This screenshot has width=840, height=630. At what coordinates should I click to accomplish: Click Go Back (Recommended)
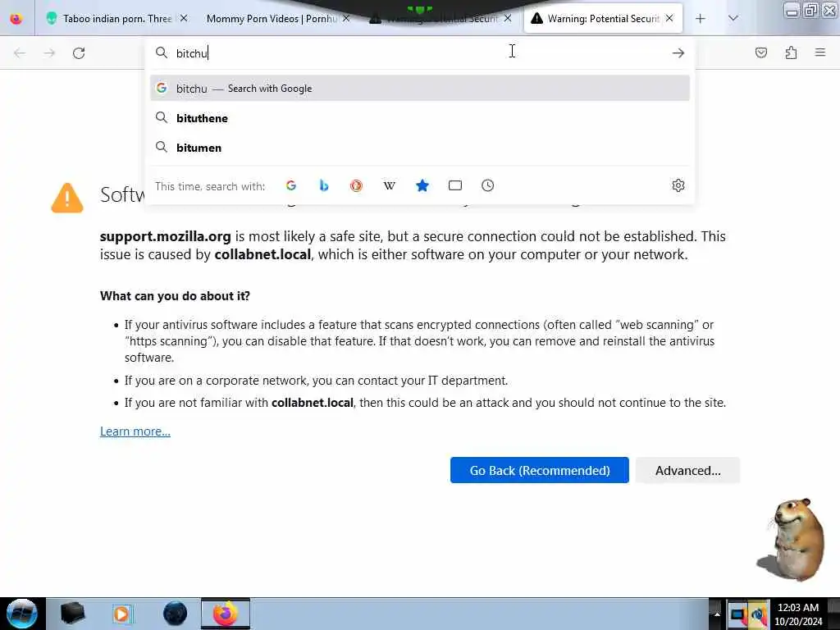pyautogui.click(x=540, y=470)
